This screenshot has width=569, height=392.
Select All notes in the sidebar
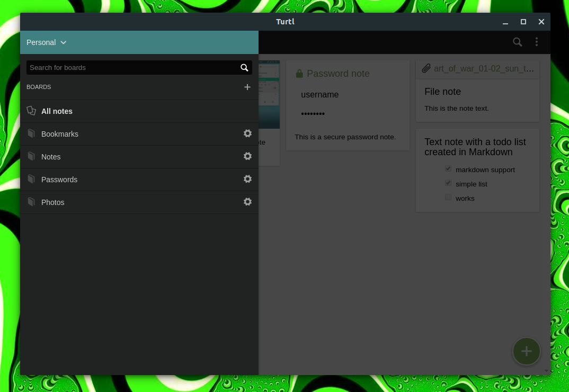[x=57, y=111]
